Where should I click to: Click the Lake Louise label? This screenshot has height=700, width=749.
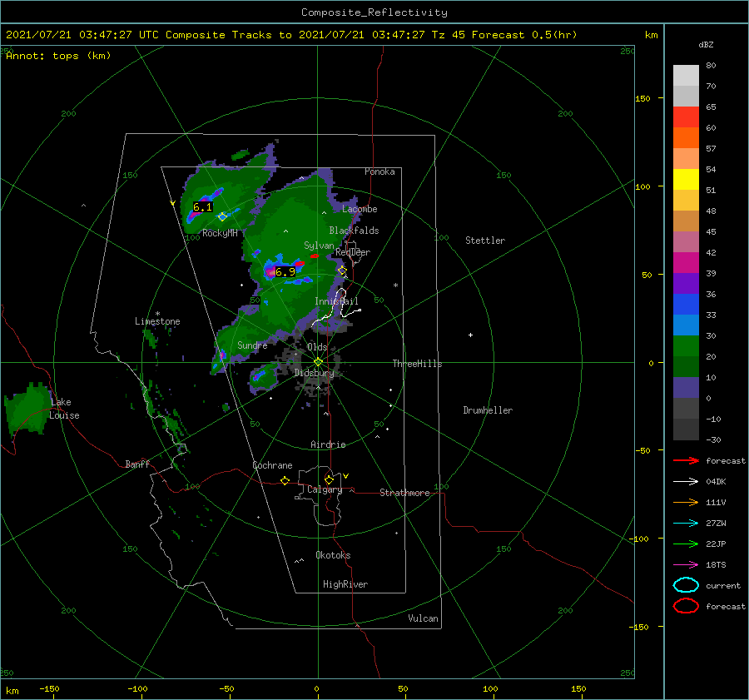pyautogui.click(x=64, y=409)
